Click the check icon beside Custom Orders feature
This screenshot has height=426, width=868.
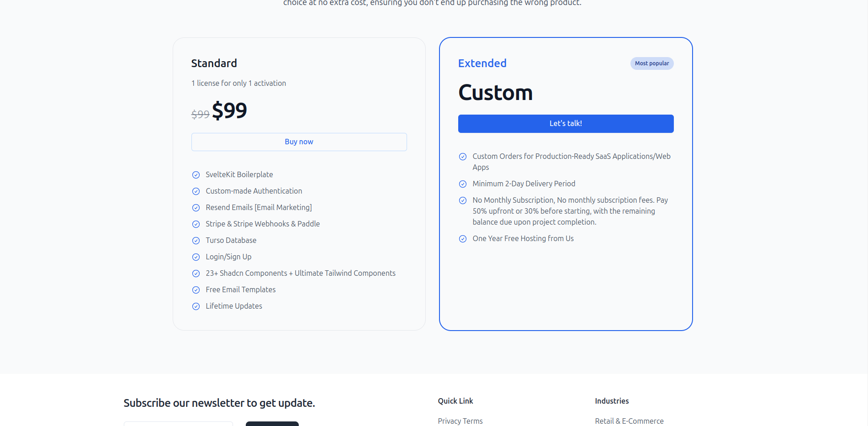463,157
